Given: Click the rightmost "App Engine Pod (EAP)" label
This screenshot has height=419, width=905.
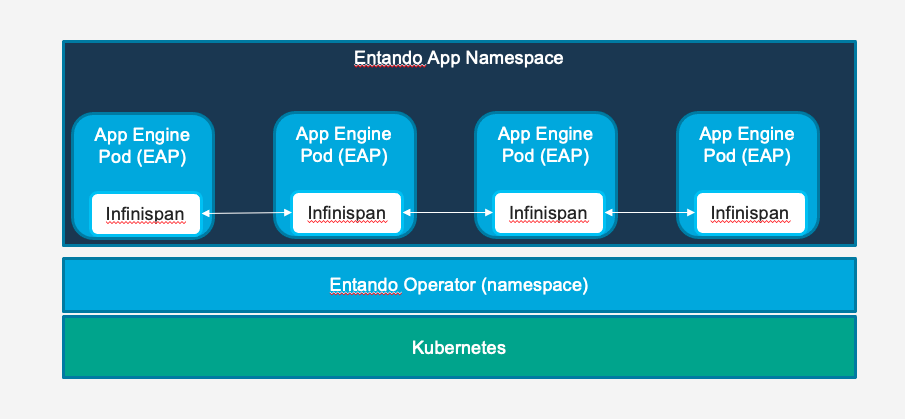Looking at the screenshot, I should 747,145.
